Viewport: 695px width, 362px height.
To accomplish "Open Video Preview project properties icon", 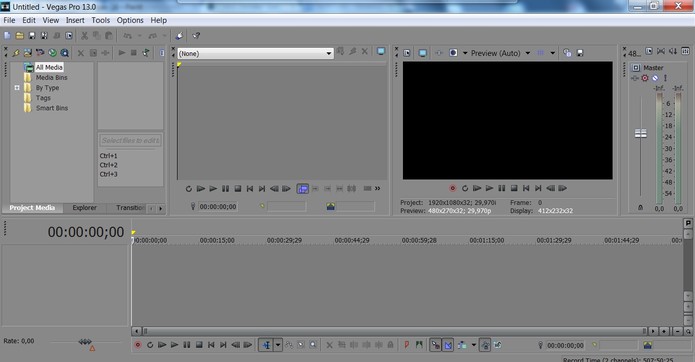I will pos(407,53).
